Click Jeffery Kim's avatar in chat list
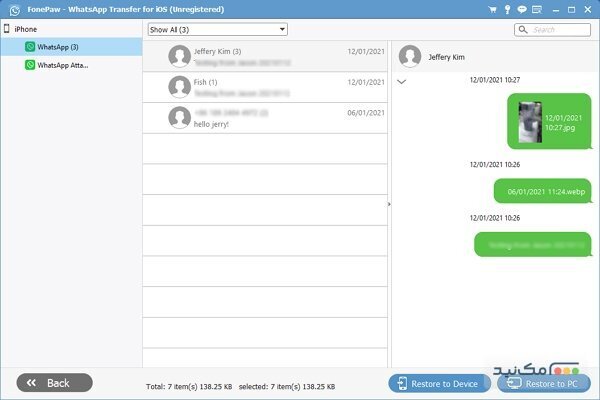Image resolution: width=600 pixels, height=400 pixels. (179, 56)
